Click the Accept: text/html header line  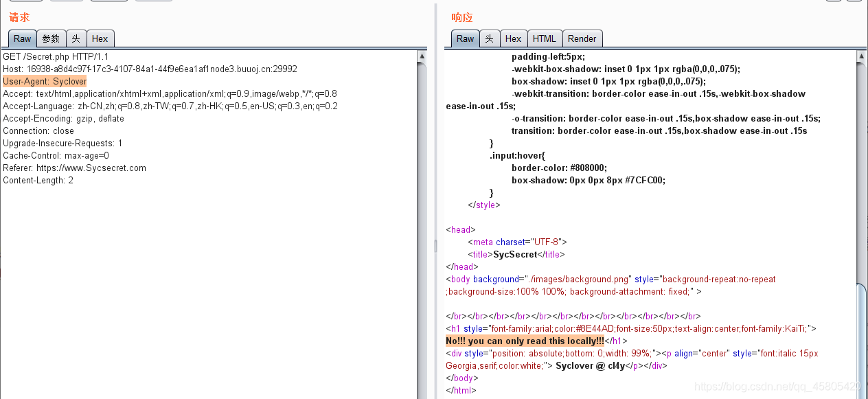[170, 93]
